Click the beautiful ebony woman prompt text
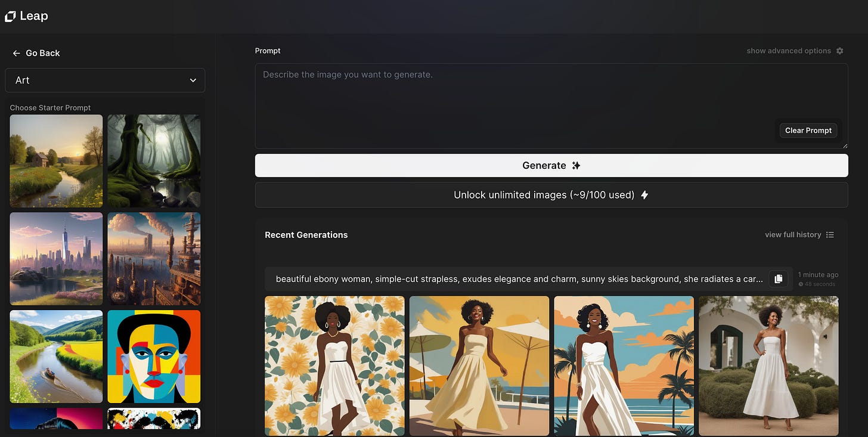The height and width of the screenshot is (437, 868). point(519,279)
